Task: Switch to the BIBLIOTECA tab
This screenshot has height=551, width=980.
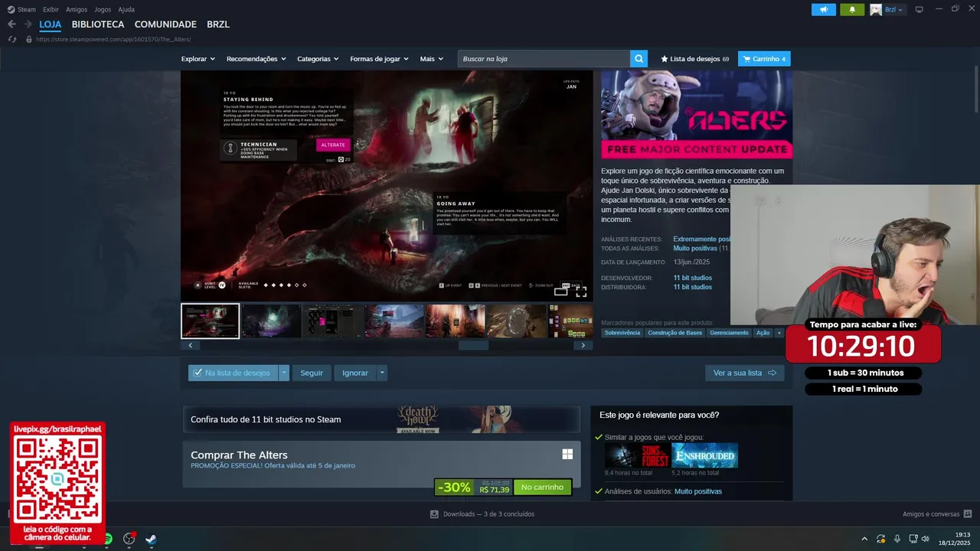Action: pyautogui.click(x=98, y=24)
